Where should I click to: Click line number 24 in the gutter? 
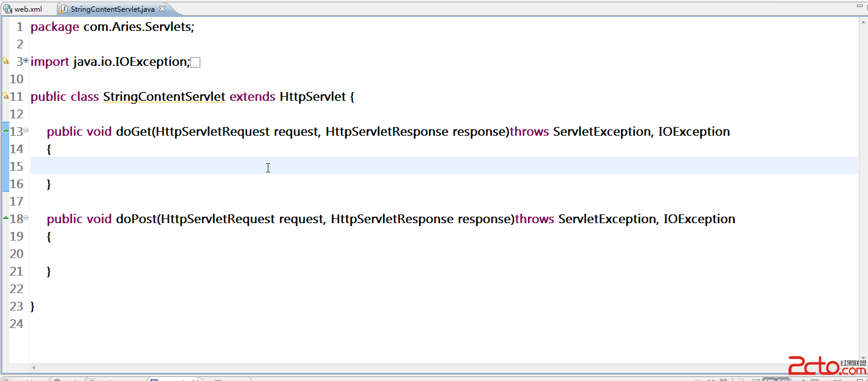point(16,324)
